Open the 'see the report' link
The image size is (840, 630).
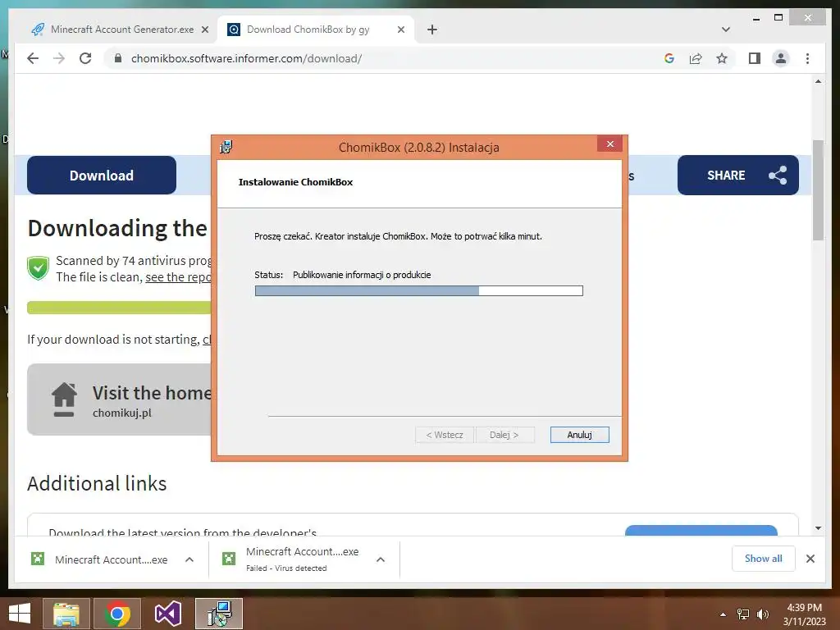178,277
